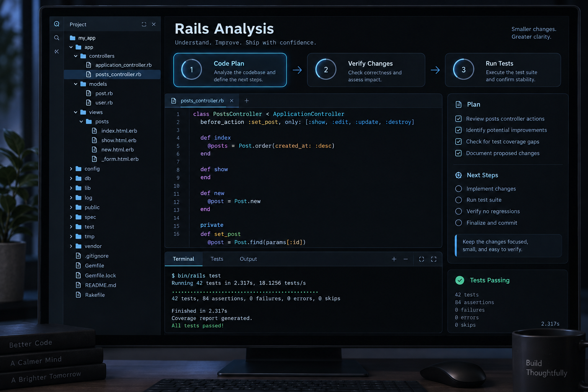Expand the vendor folder chevron
The image size is (588, 392).
[x=71, y=246]
